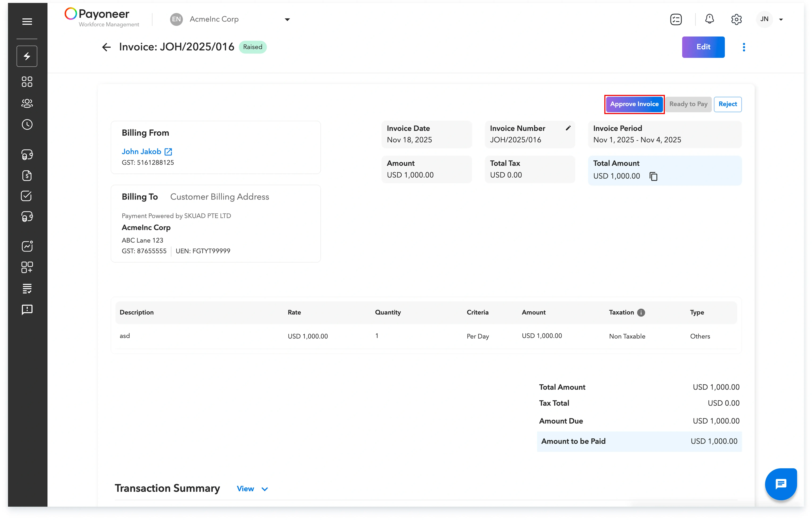
Task: Open the dashboard grid icon in the sidebar
Action: [x=27, y=82]
